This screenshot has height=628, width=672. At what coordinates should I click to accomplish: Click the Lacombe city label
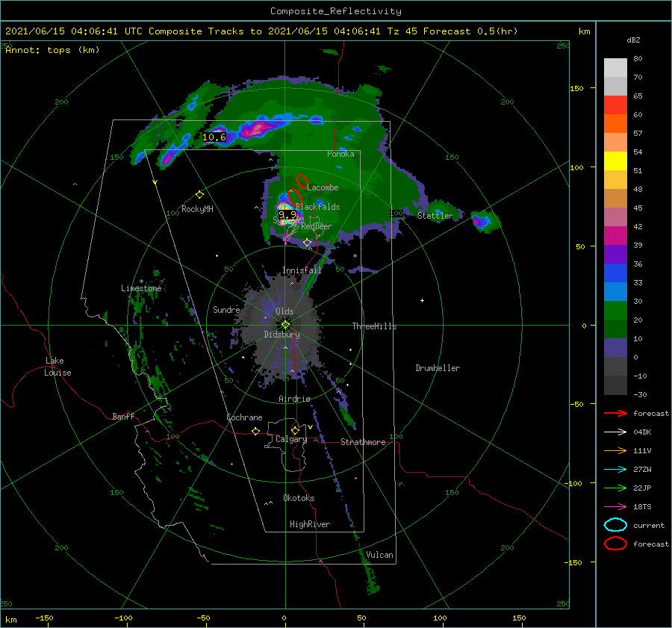323,187
